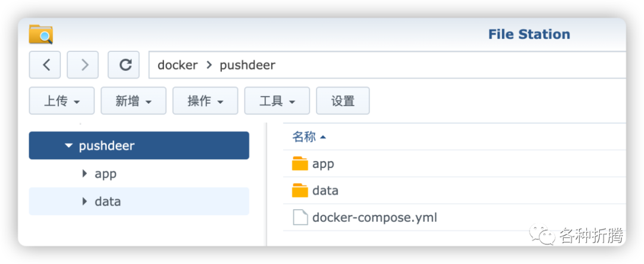Open the 操作 dropdown menu
Screen dimensions: 644x264
[x=205, y=101]
